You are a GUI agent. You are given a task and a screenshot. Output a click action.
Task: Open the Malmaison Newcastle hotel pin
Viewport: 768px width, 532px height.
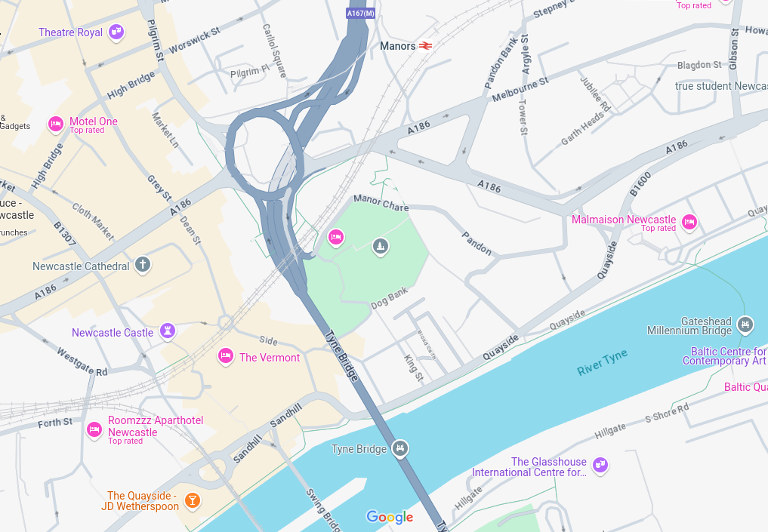pyautogui.click(x=689, y=222)
